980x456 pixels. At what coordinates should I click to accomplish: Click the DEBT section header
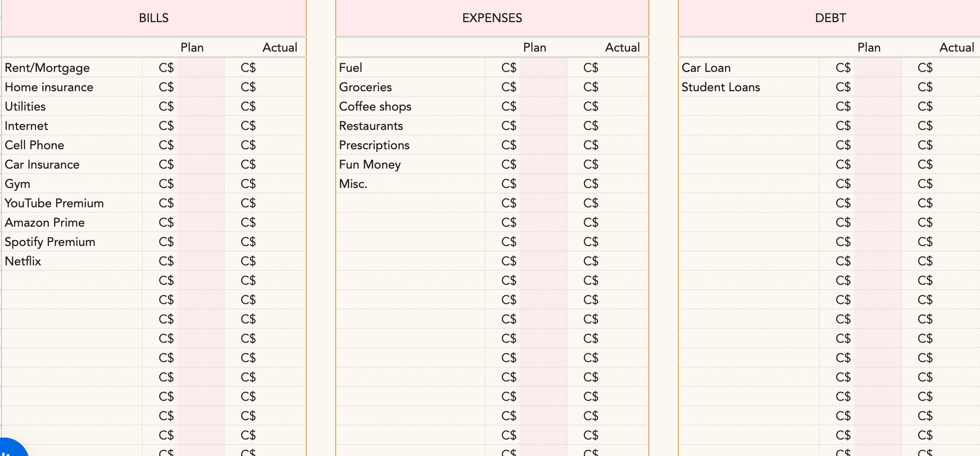pos(830,18)
